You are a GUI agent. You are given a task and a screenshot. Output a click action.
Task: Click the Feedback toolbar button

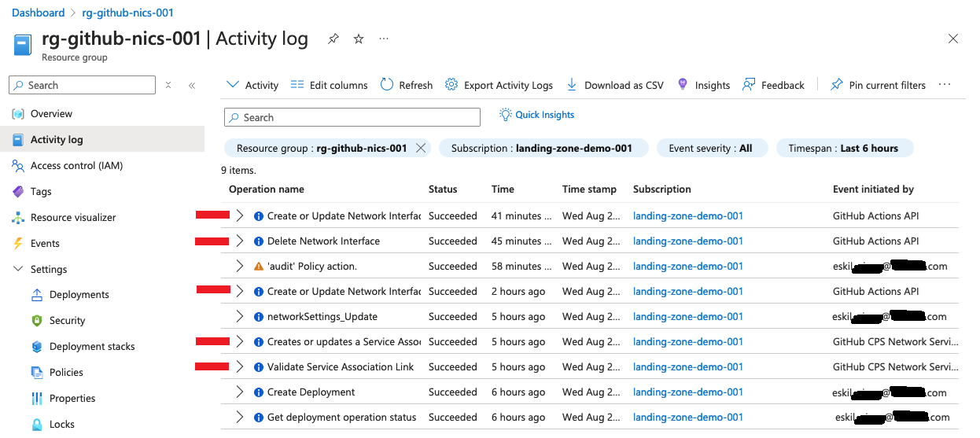774,85
